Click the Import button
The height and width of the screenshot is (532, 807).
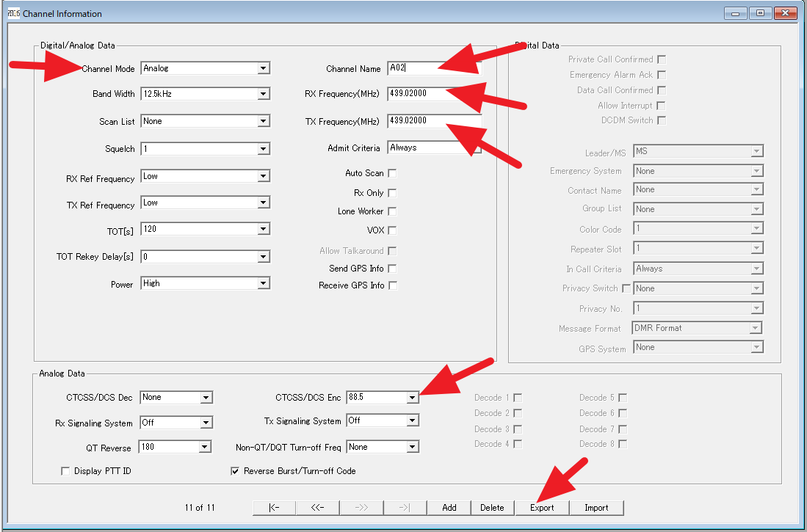click(596, 507)
